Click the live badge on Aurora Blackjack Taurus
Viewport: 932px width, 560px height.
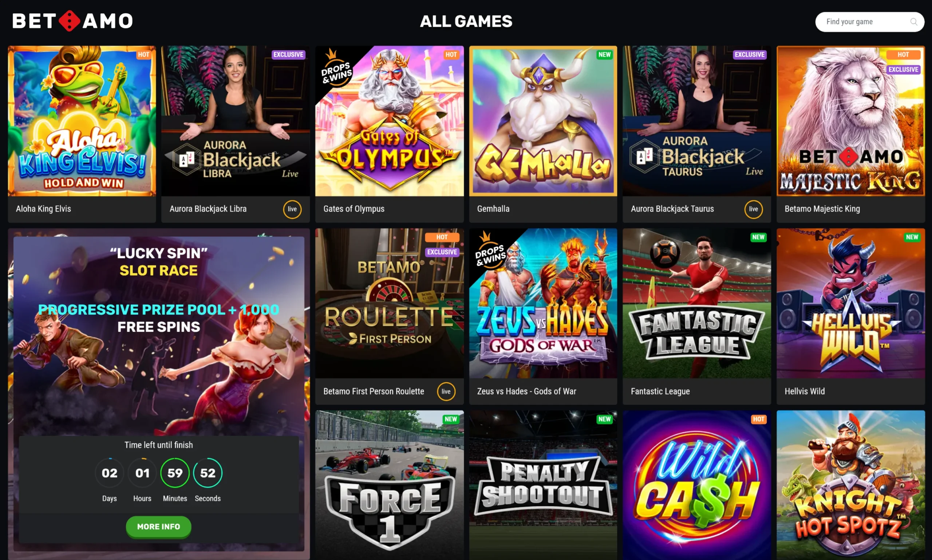(x=753, y=209)
